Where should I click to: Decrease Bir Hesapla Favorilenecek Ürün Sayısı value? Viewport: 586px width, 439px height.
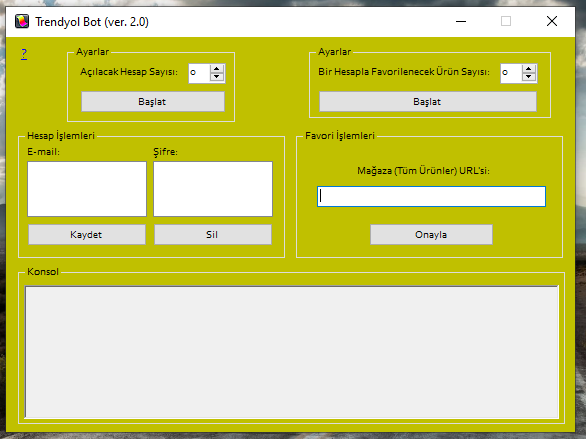(x=528, y=77)
